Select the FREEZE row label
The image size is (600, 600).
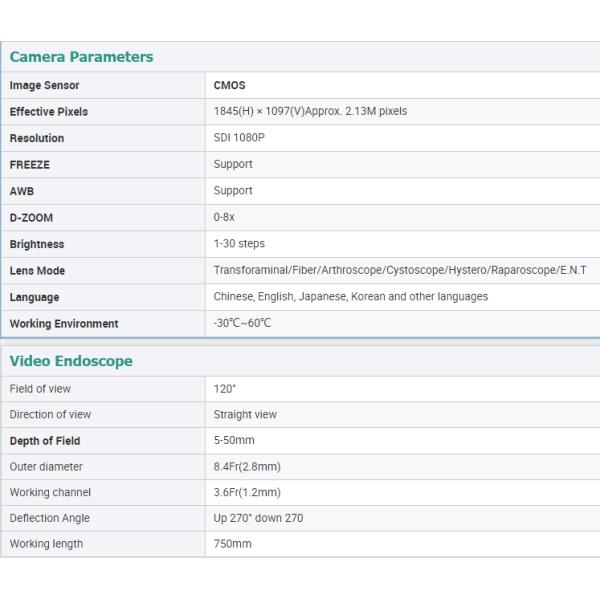29,164
